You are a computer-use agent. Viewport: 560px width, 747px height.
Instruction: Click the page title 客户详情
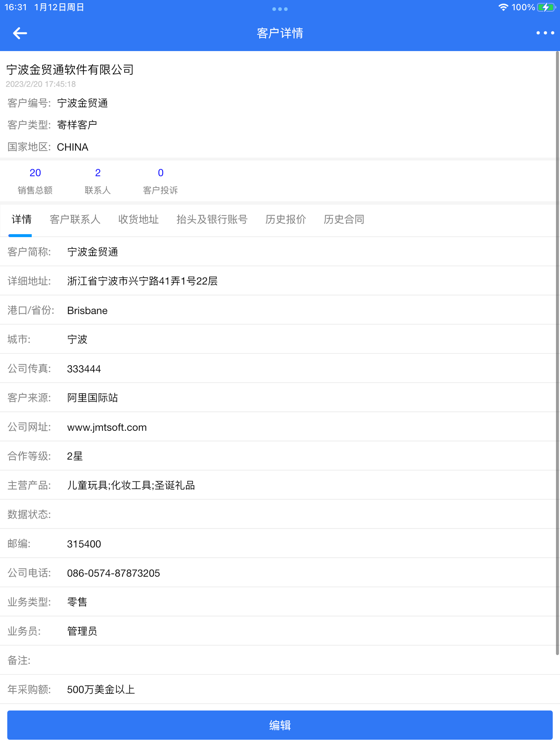[280, 33]
